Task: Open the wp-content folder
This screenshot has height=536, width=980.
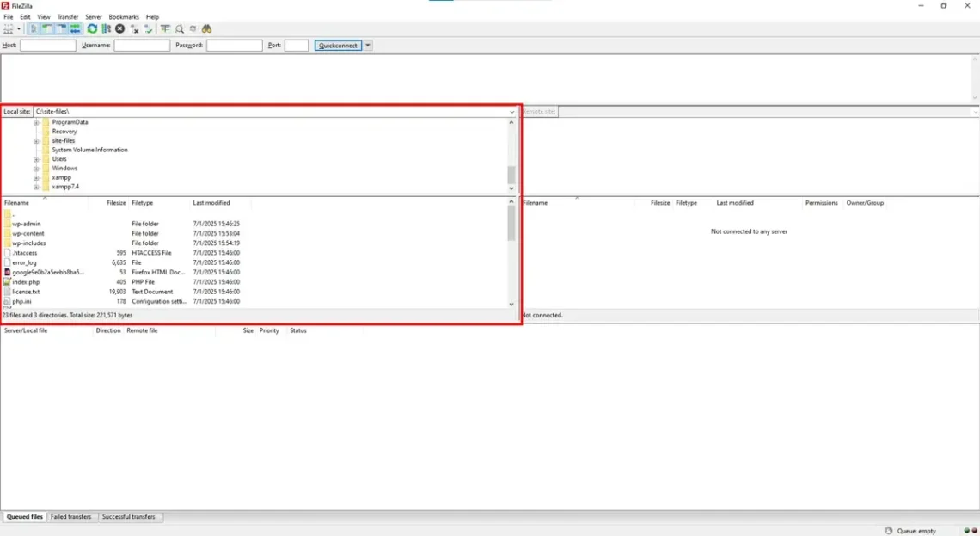Action: [28, 233]
